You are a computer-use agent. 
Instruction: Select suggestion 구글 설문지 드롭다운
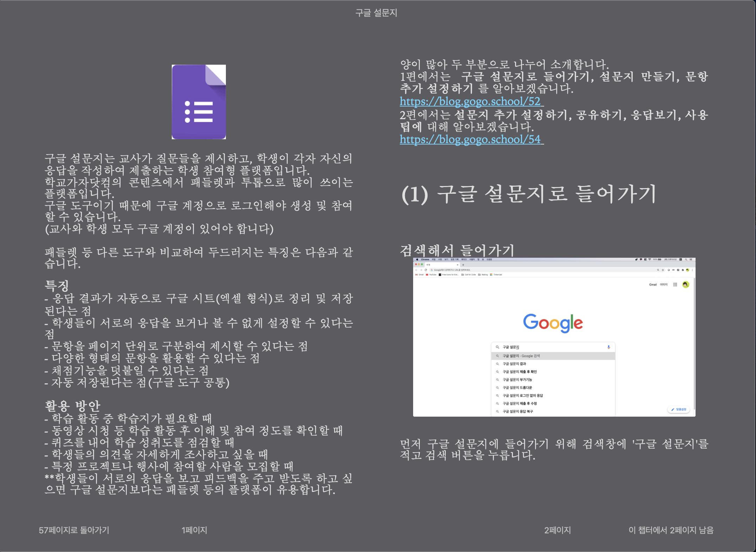coord(517,387)
